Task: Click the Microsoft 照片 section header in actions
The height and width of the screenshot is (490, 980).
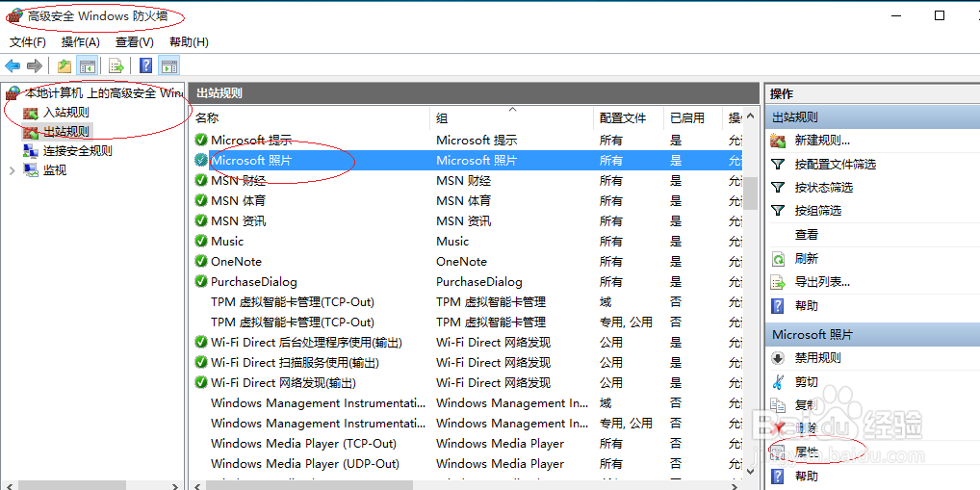Action: tap(872, 334)
